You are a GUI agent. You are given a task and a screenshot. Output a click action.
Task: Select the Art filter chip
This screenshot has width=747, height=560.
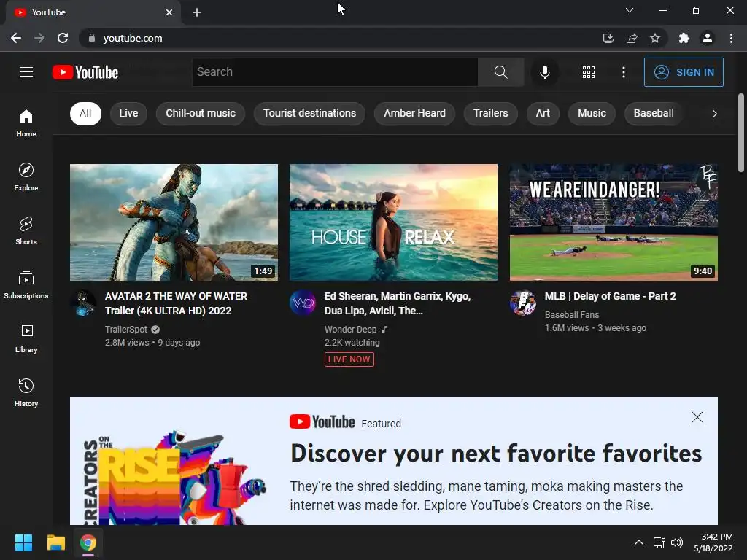543,113
